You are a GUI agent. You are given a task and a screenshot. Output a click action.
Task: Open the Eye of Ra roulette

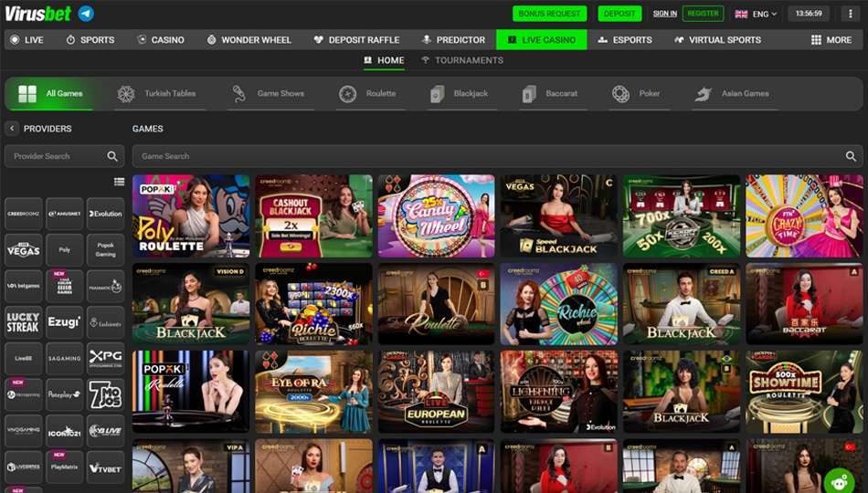(x=314, y=392)
